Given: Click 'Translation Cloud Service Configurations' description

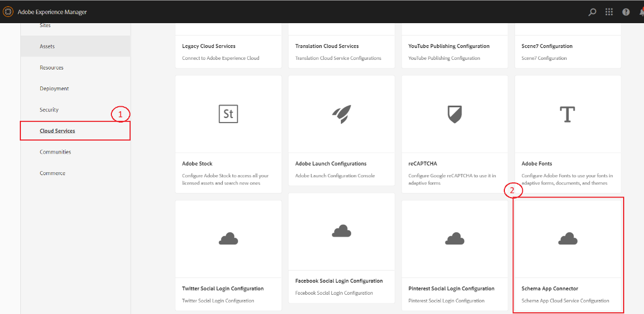Looking at the screenshot, I should [x=339, y=58].
